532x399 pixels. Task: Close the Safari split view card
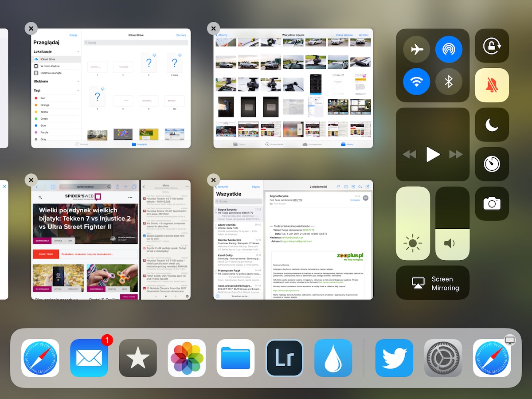pyautogui.click(x=31, y=180)
